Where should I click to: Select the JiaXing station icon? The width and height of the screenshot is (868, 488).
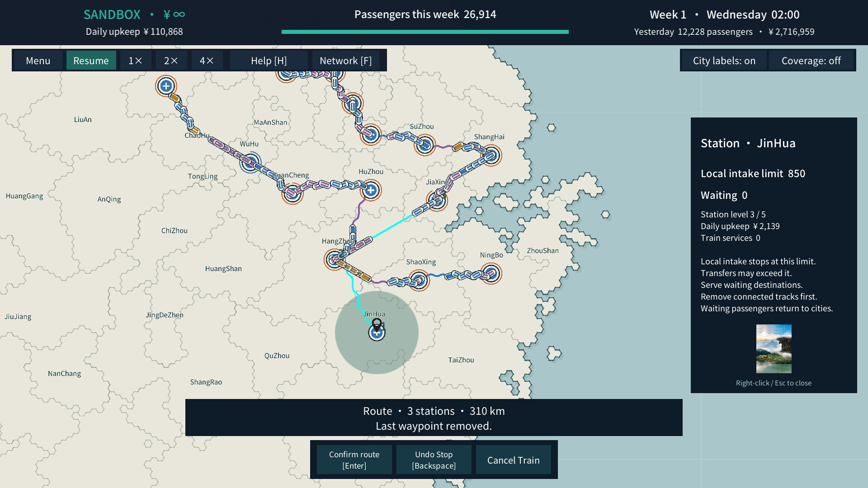(x=437, y=201)
